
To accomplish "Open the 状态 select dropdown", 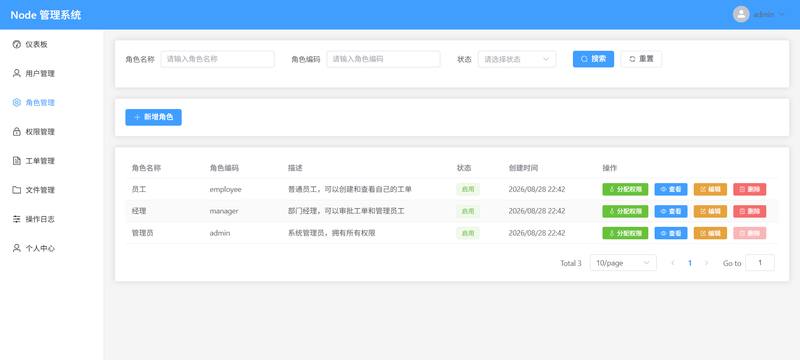I will point(517,59).
